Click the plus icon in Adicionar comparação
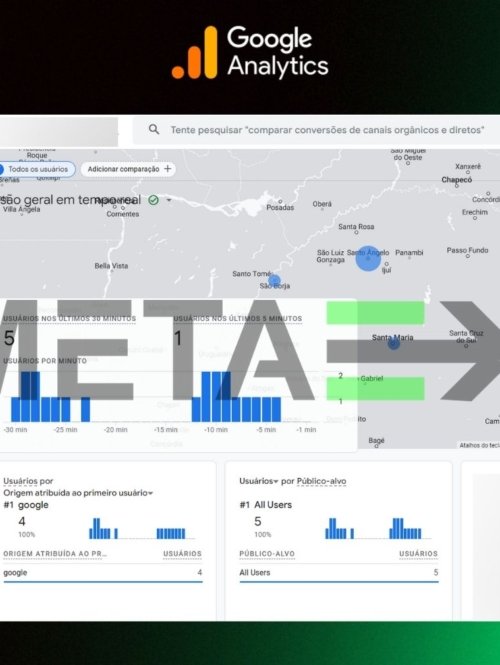The image size is (500, 665). pos(168,169)
